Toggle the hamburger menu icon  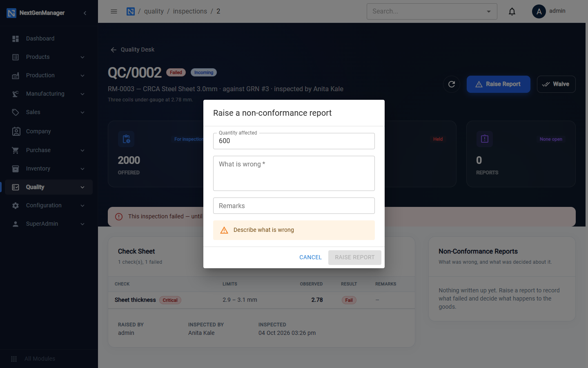pos(114,11)
